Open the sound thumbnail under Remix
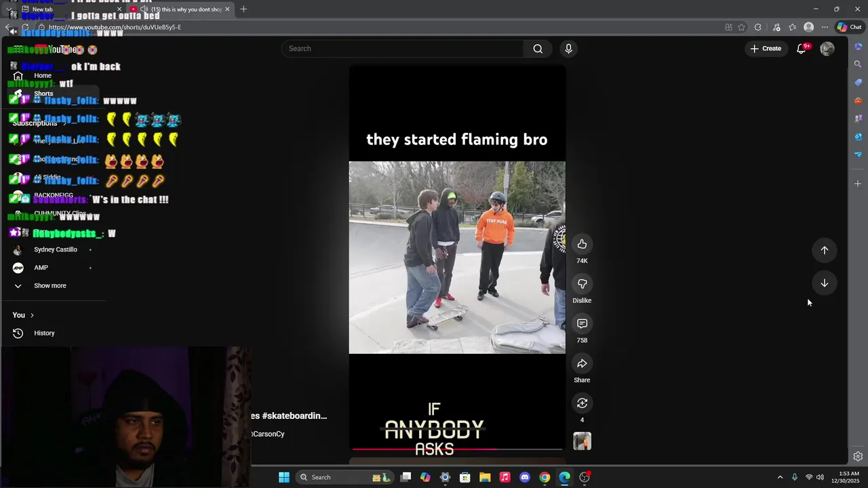 [x=582, y=441]
